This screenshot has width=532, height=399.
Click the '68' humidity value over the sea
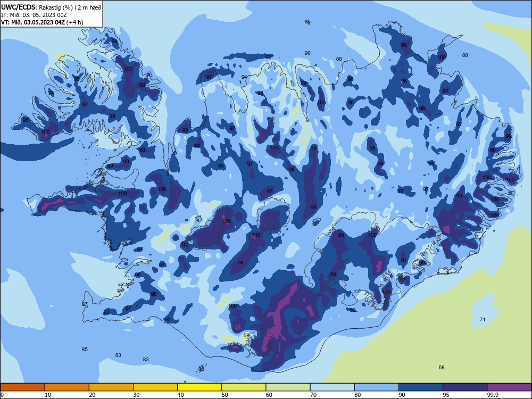[442, 367]
